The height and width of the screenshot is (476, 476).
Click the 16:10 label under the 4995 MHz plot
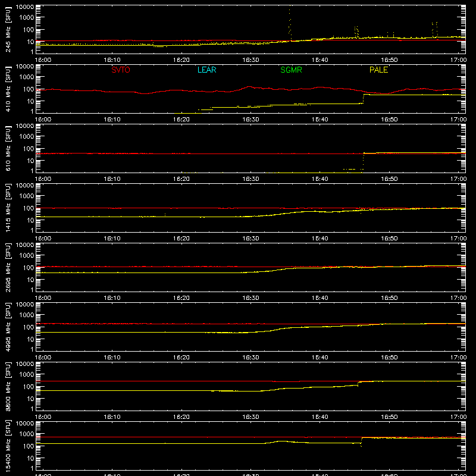(x=112, y=358)
